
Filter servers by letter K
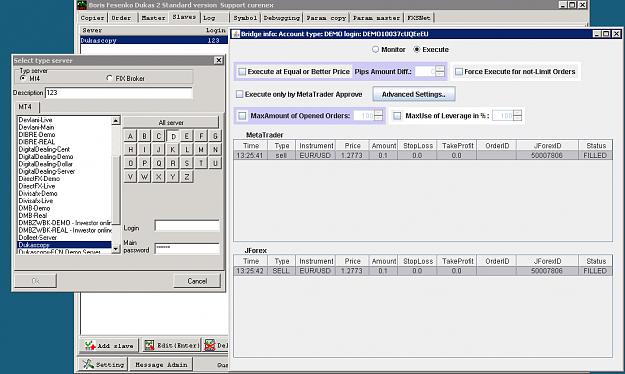(x=173, y=150)
